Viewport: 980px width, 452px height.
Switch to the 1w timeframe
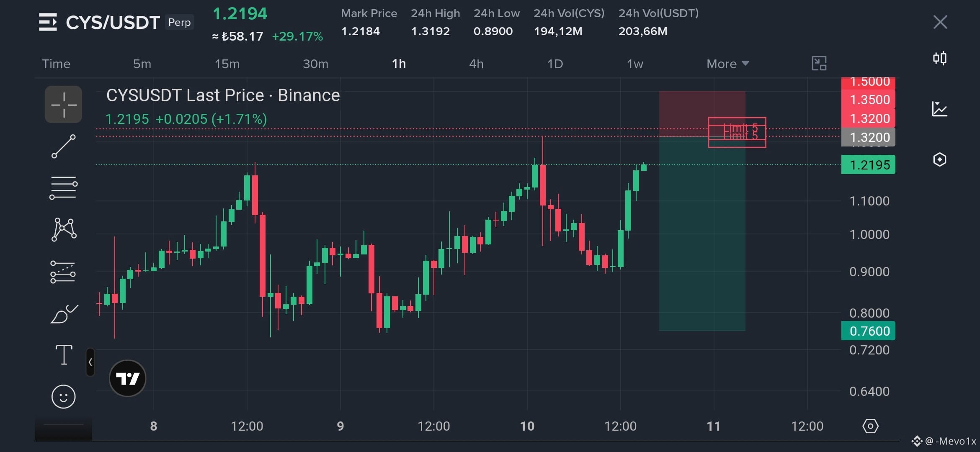coord(635,64)
